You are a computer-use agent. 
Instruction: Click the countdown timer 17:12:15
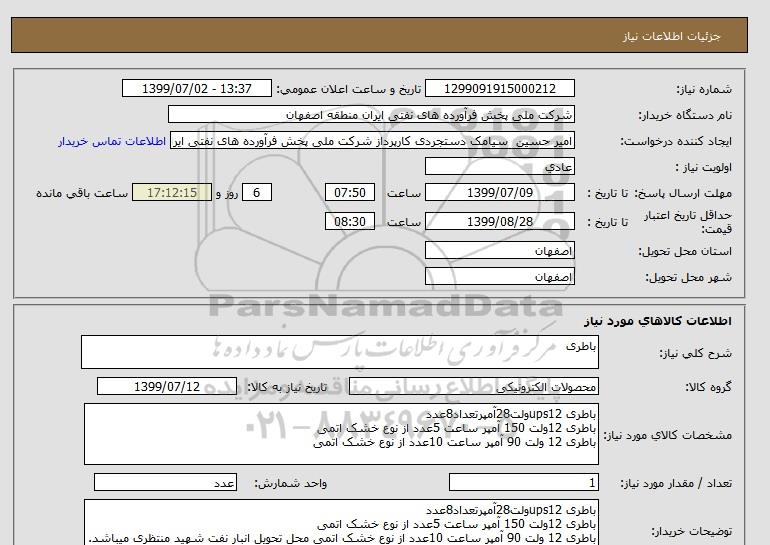(x=172, y=192)
